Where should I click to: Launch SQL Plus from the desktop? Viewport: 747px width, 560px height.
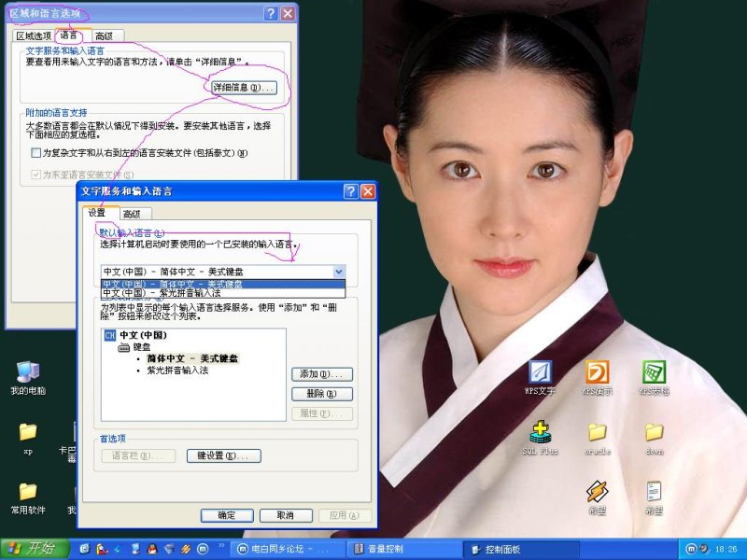tap(540, 434)
